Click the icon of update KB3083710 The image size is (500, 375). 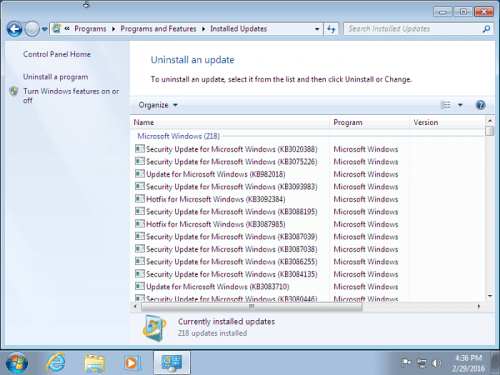[x=140, y=286]
